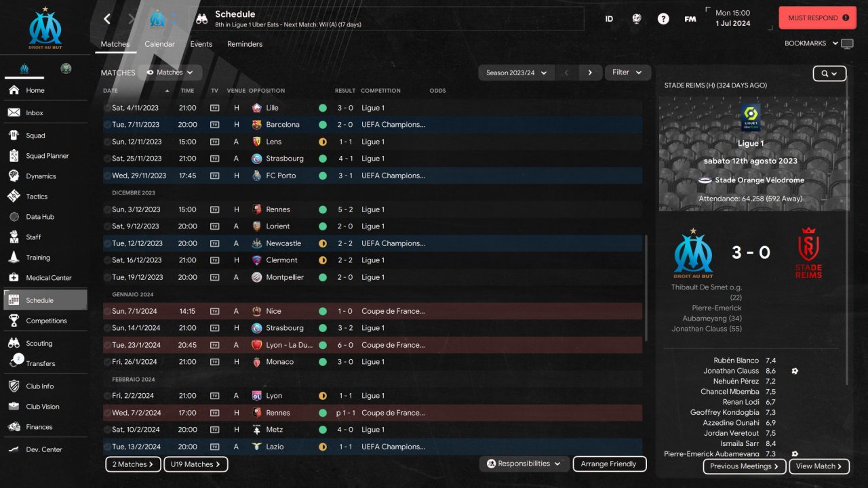The image size is (868, 488).
Task: Toggle the reminder circle for Lille match
Action: pos(107,108)
